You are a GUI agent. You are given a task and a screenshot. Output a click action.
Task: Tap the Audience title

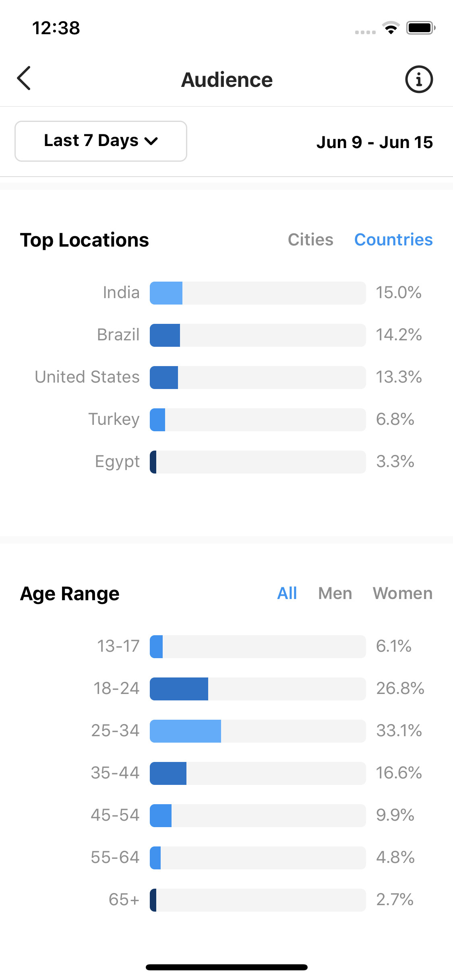(227, 80)
